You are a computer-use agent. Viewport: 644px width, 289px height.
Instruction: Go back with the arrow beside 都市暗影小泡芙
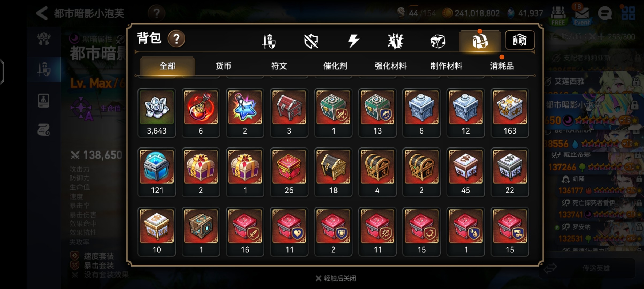click(x=42, y=13)
